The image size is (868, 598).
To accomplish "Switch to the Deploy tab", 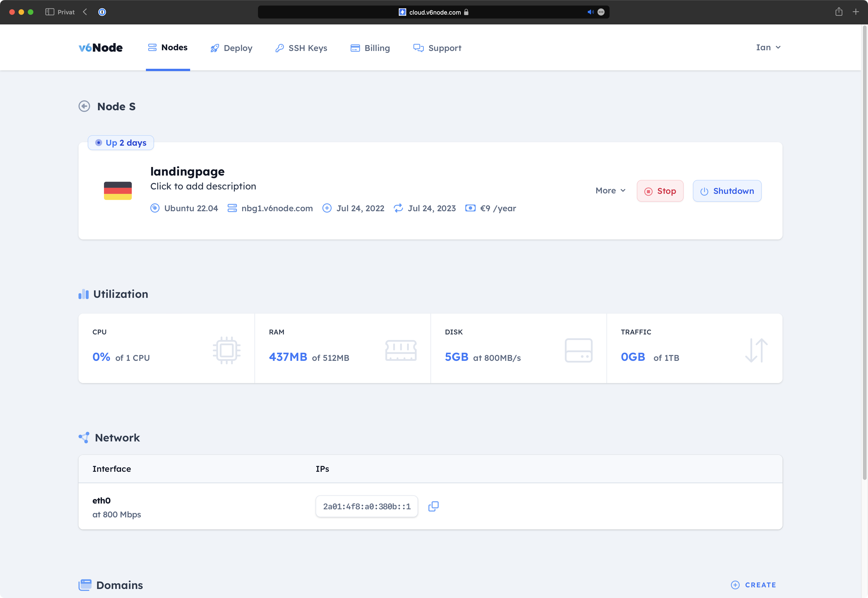I will click(x=231, y=48).
